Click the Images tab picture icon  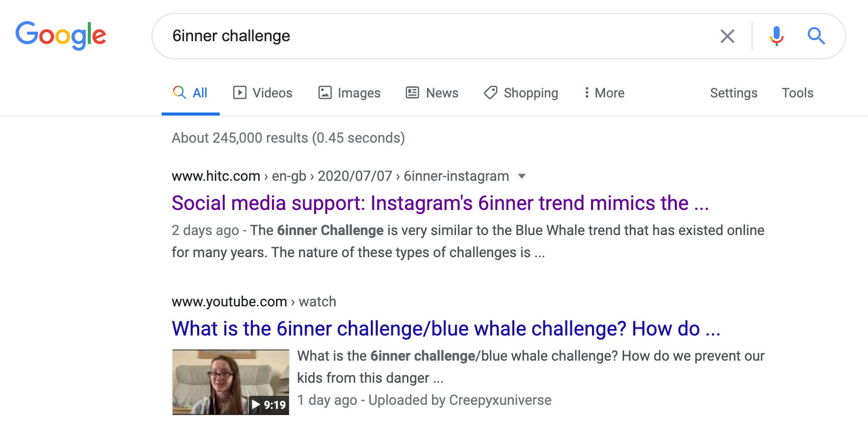[325, 93]
